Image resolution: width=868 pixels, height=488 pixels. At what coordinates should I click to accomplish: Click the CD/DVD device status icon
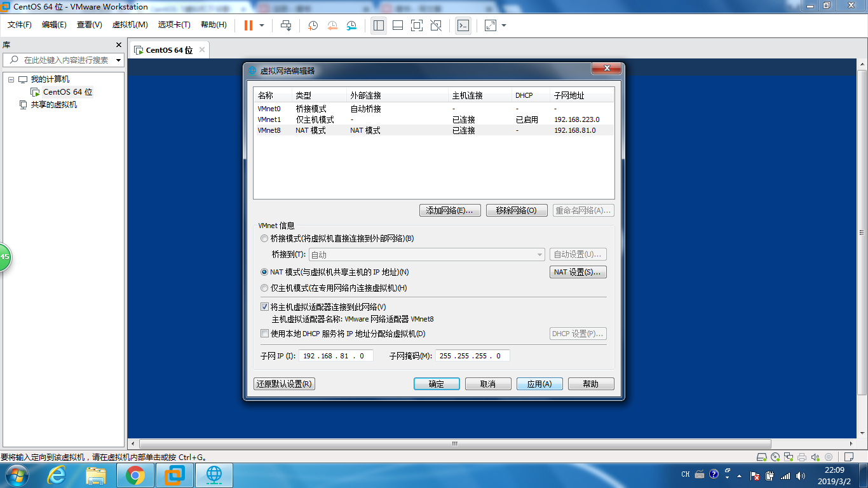coord(775,456)
